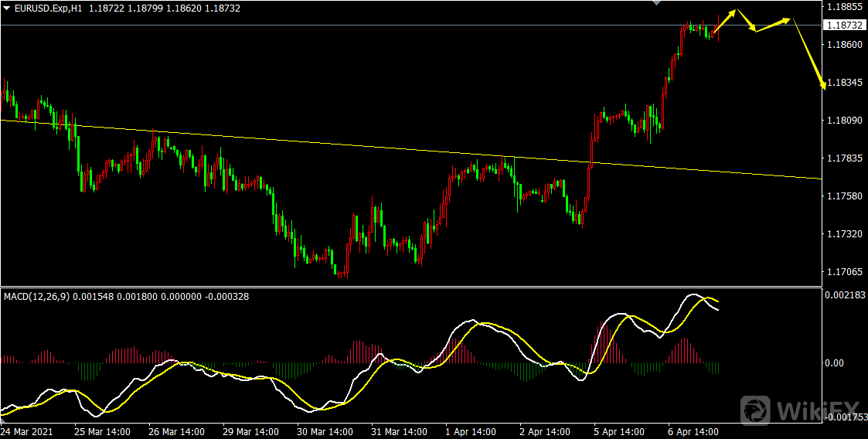Click the 0.002183 MACD scale value

coord(846,295)
